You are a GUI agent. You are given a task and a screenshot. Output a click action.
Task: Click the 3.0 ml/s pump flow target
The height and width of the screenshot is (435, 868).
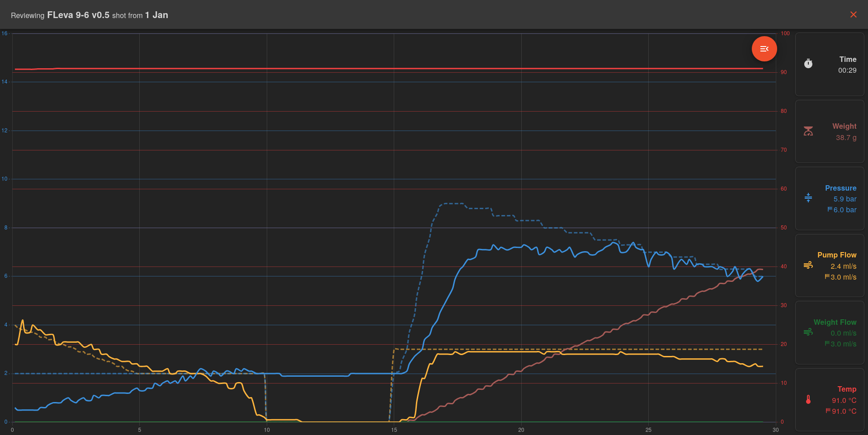(843, 277)
